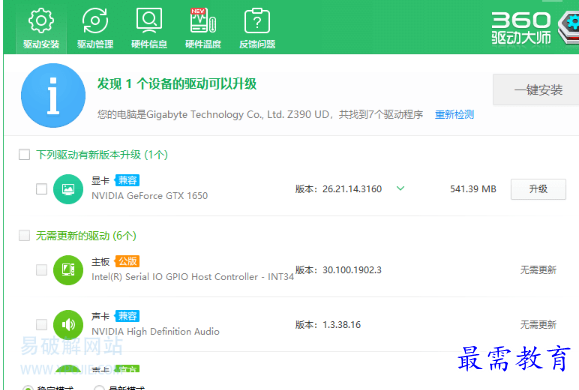
Task: Click the 主板 motherboard icon
Action: coord(68,270)
